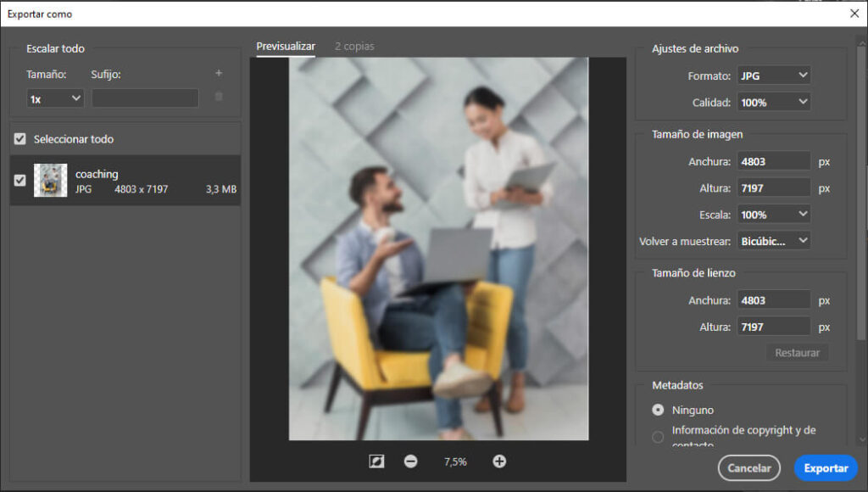
Task: Click the delete suffix trash icon
Action: [x=218, y=98]
